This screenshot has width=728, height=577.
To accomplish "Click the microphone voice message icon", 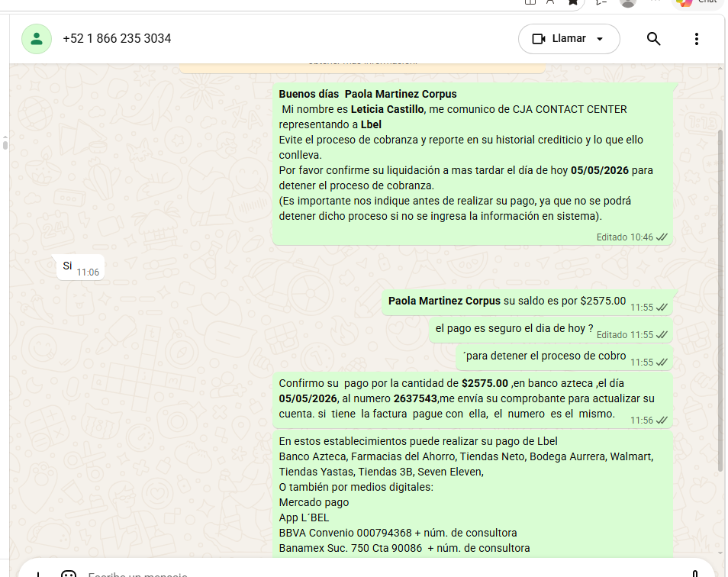I will pyautogui.click(x=695, y=574).
